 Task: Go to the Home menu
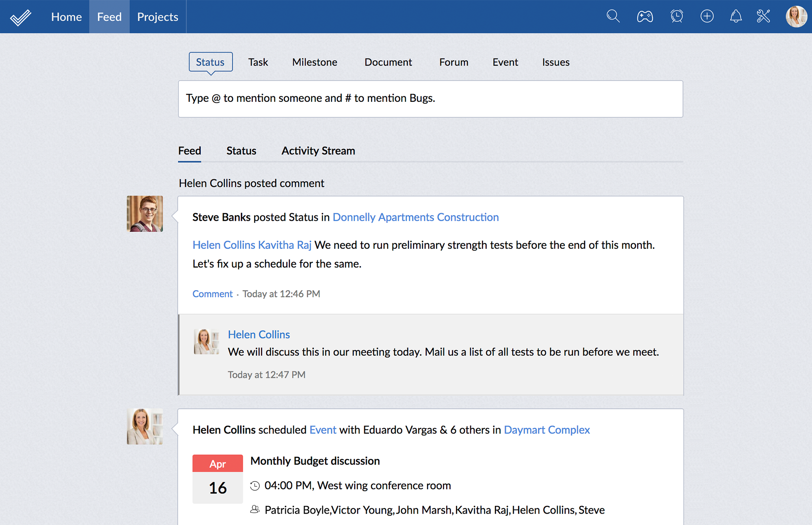point(66,17)
